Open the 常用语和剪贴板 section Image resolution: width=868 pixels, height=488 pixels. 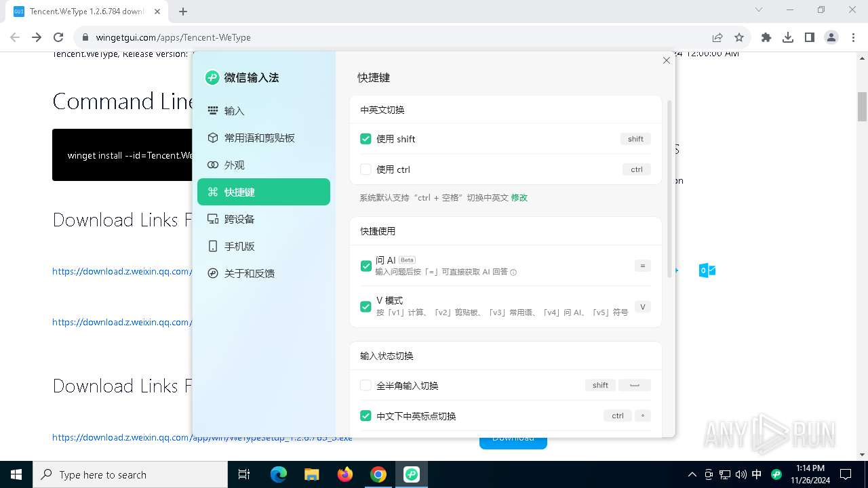263,138
